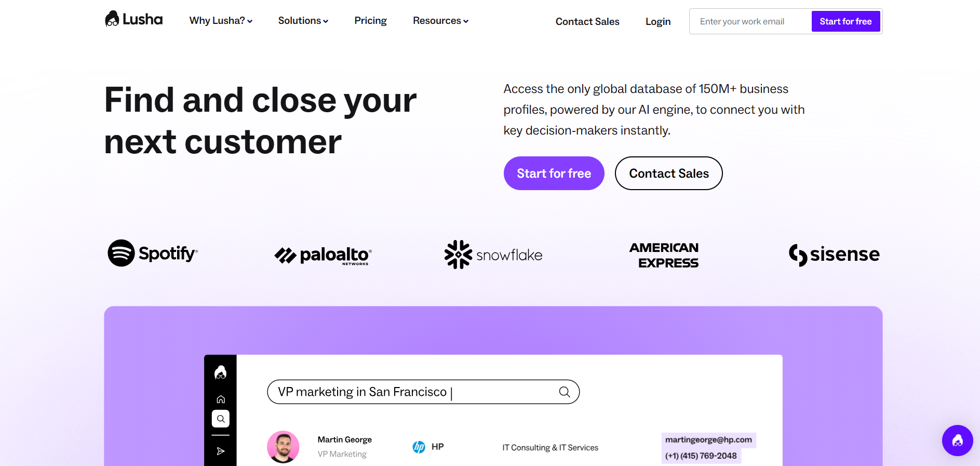Screen dimensions: 980x466
Task: Expand the Resources dropdown
Action: click(x=440, y=21)
